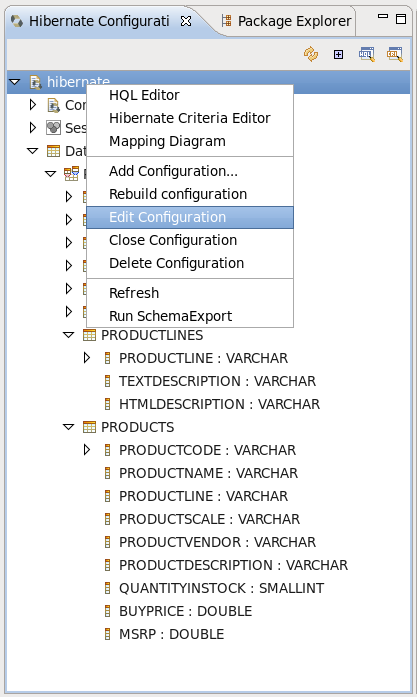Click the PRODUCTNAME column icon
The width and height of the screenshot is (417, 697).
coord(107,473)
